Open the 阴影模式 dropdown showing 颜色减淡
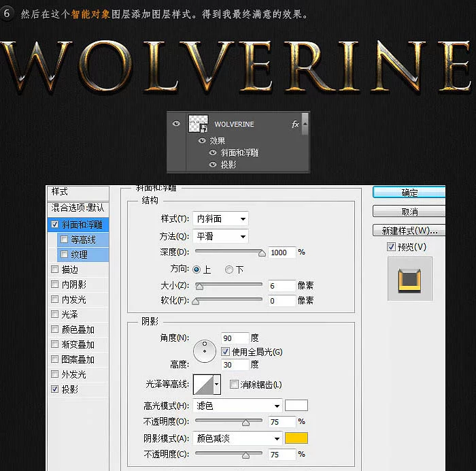 click(x=237, y=438)
